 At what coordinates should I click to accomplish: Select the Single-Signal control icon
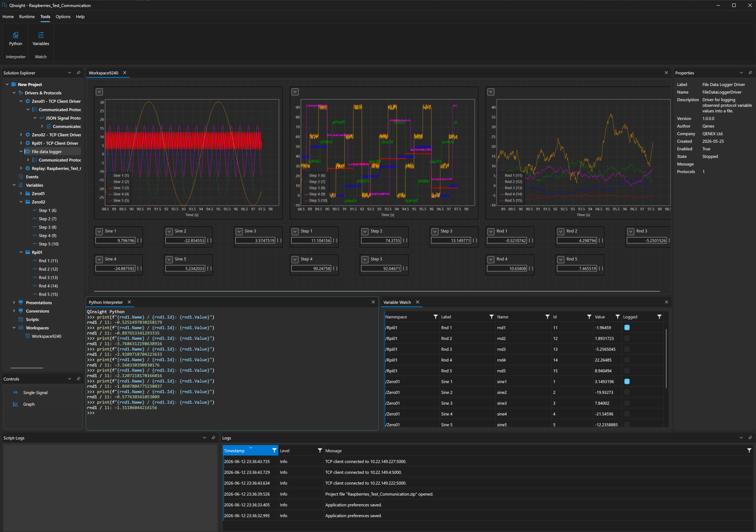point(15,393)
